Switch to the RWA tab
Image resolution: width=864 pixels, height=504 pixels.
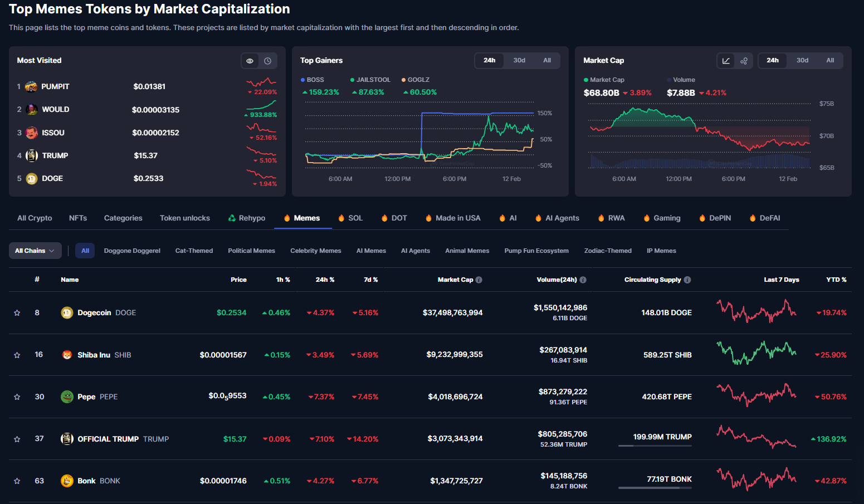pyautogui.click(x=611, y=218)
